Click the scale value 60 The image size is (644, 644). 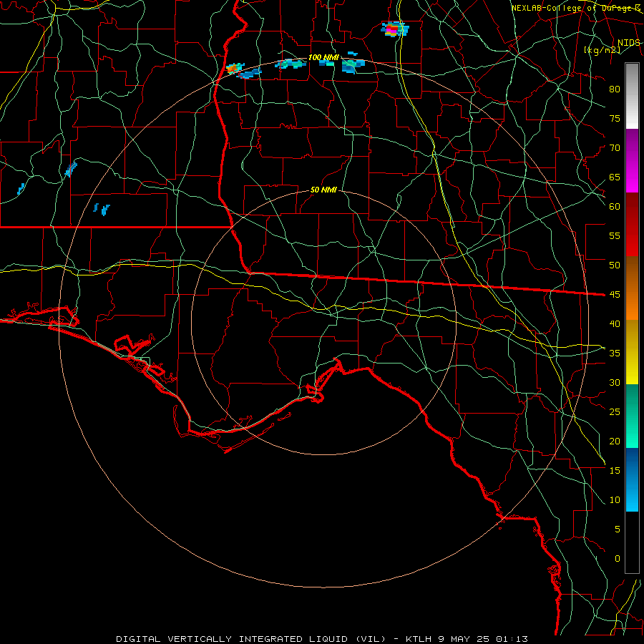pos(615,206)
